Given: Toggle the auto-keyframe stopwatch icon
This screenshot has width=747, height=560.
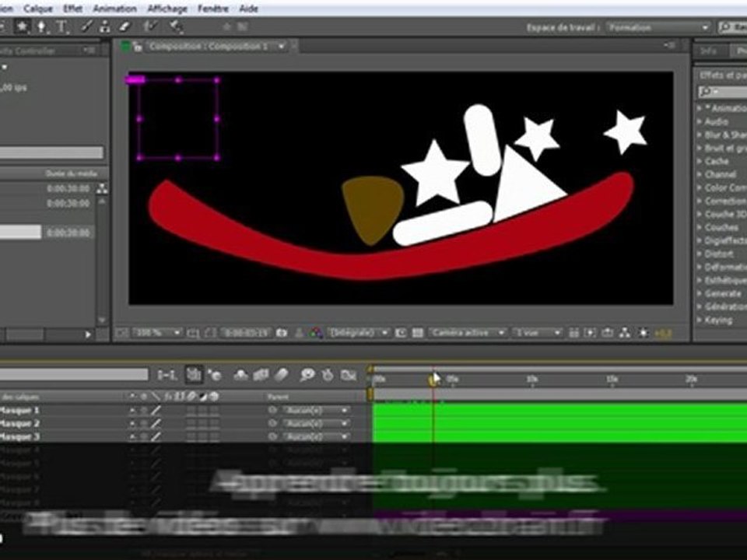Looking at the screenshot, I should tap(328, 375).
